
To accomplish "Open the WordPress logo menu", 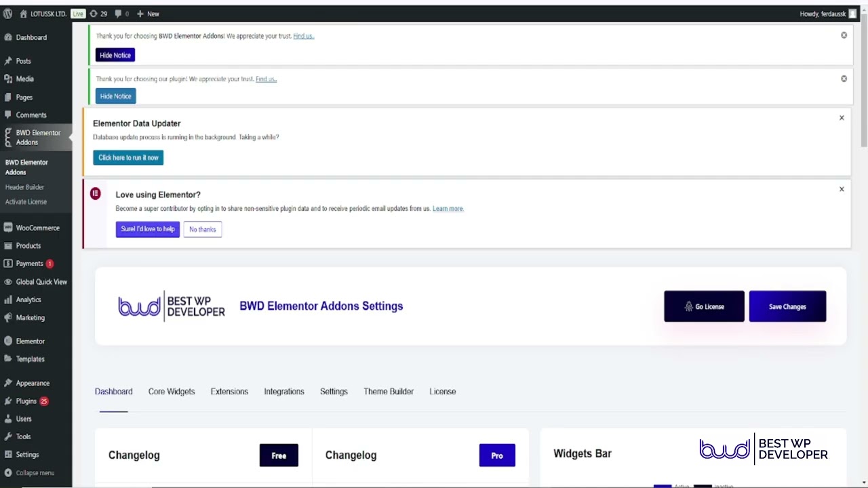I will [7, 14].
